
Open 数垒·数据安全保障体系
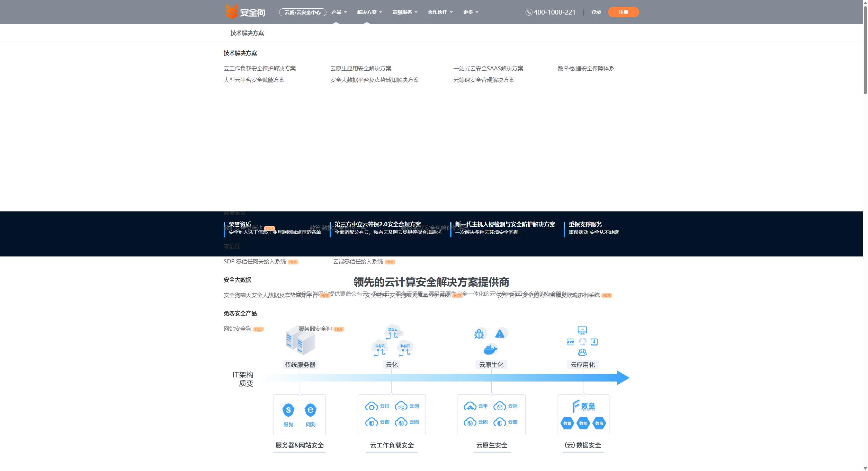[586, 69]
